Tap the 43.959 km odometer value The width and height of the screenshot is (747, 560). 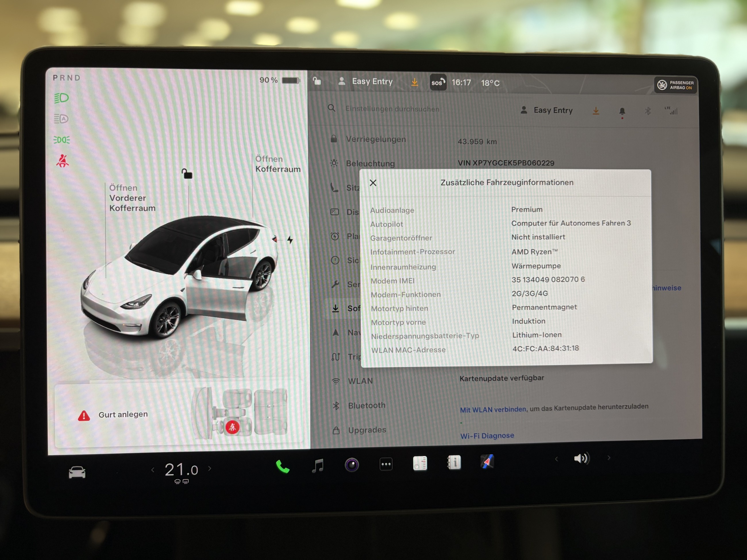point(477,141)
